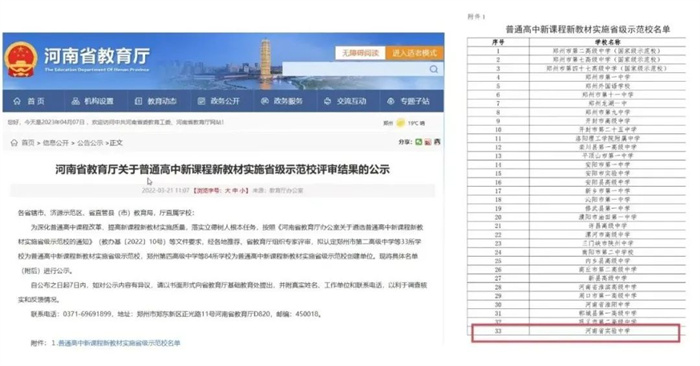Share via the green WeChat icon
Image resolution: width=700 pixels, height=366 pixels.
click(x=418, y=142)
